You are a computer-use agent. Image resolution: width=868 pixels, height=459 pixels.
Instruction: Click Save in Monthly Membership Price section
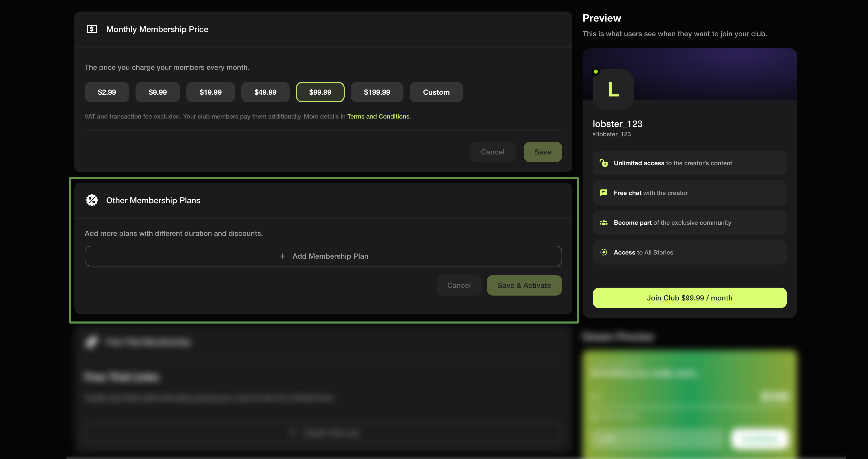[x=543, y=152]
